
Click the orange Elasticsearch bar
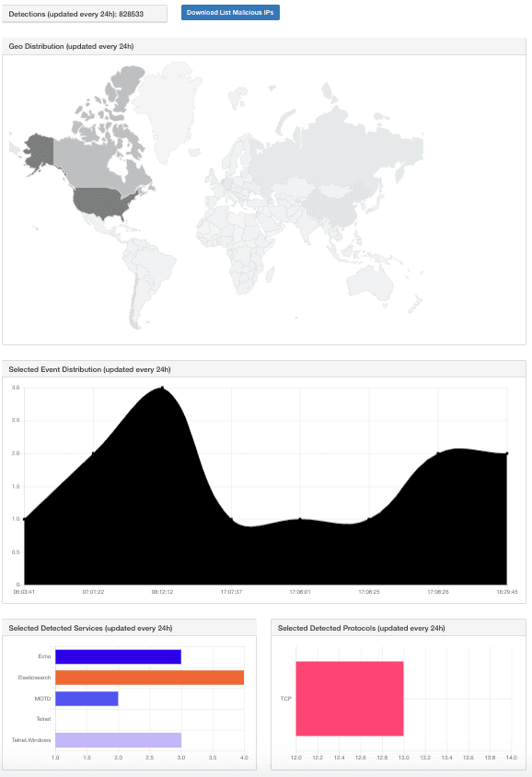click(150, 678)
